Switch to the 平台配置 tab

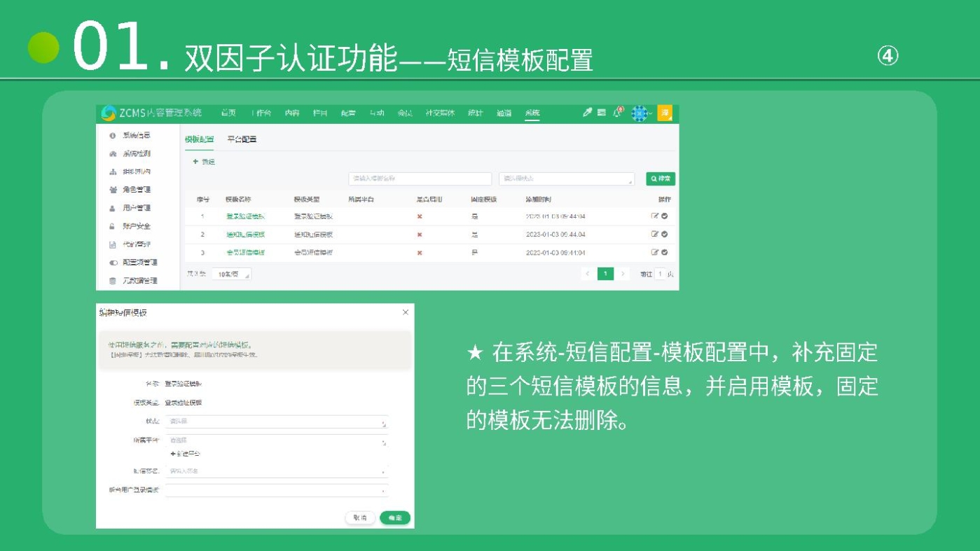[x=242, y=139]
